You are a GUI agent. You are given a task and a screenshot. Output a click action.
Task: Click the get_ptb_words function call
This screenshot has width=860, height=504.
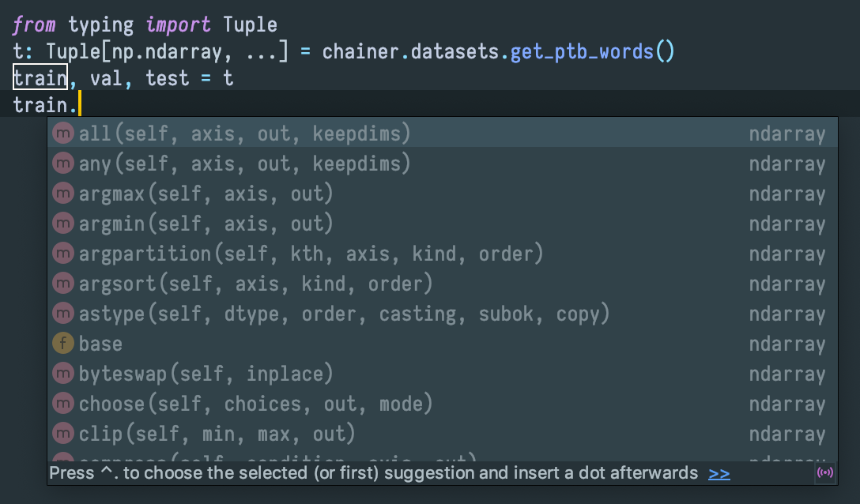coord(582,52)
